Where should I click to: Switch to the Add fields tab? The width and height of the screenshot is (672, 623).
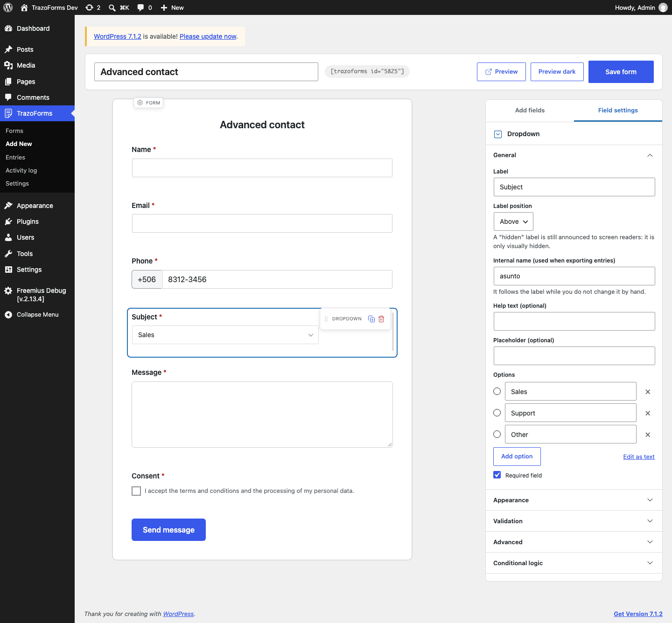pos(530,111)
